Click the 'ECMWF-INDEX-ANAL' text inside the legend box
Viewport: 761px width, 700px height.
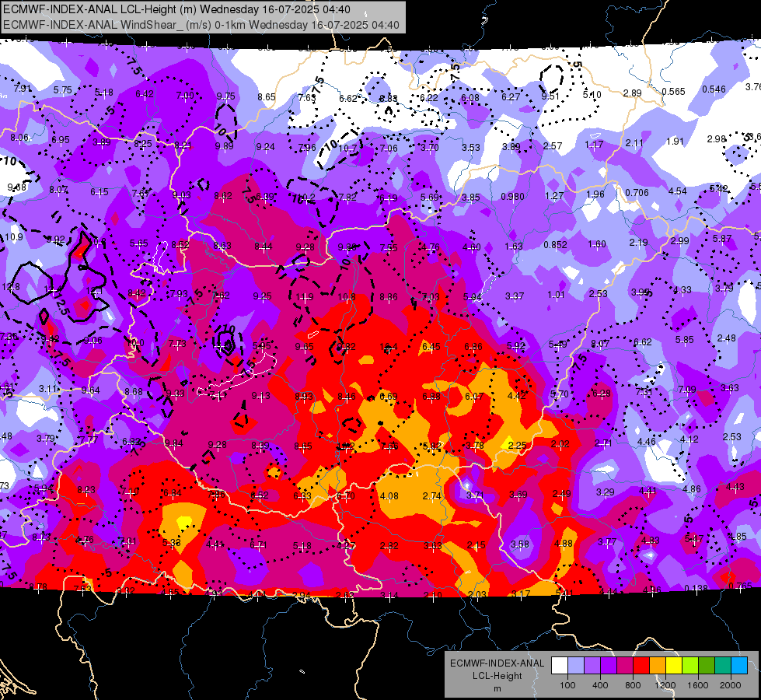497,663
